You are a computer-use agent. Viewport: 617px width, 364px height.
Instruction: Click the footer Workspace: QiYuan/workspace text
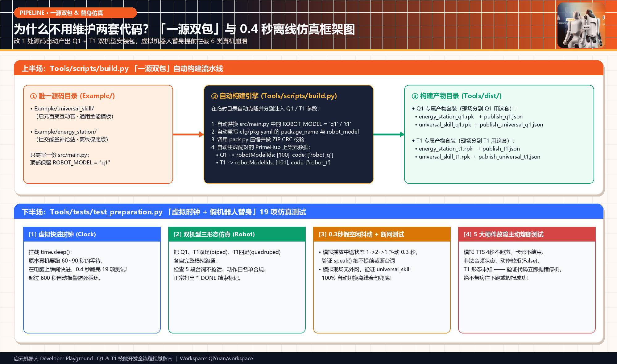point(216,358)
